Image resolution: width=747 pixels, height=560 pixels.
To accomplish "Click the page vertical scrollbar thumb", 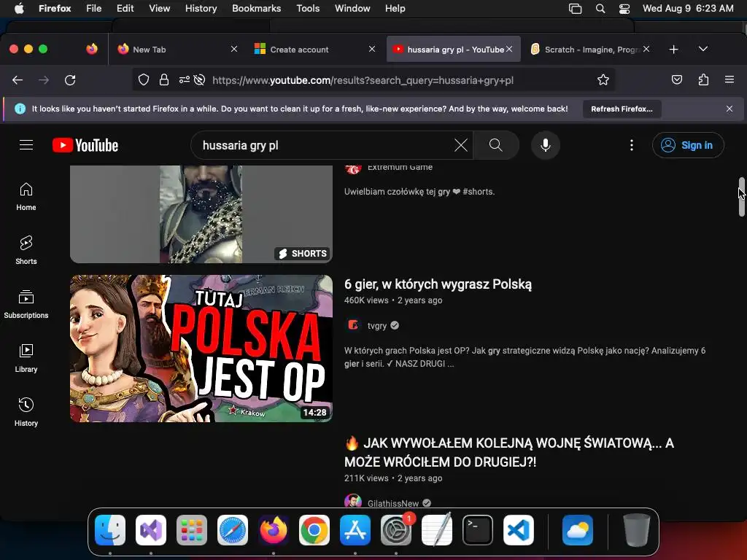I will point(741,196).
